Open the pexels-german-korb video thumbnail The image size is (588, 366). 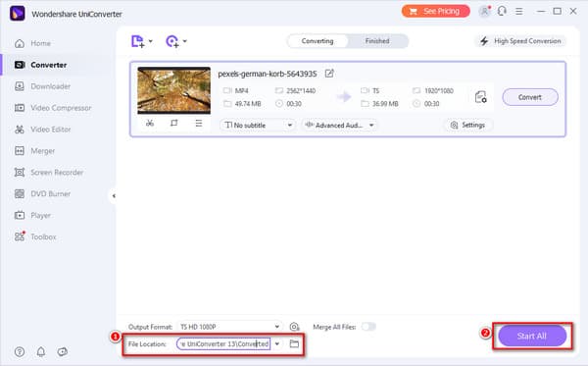pyautogui.click(x=174, y=90)
